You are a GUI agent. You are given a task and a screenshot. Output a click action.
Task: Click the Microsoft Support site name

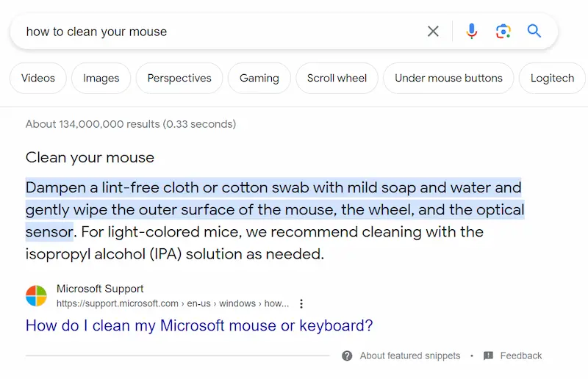click(x=100, y=289)
